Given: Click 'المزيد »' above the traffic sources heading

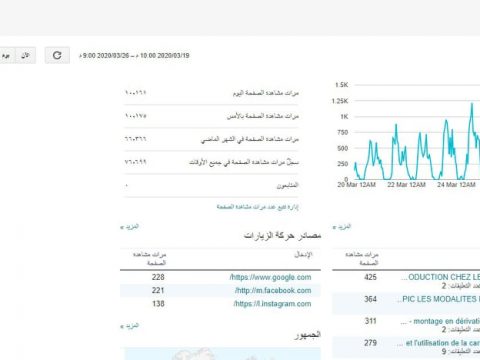Looking at the screenshot, I should tap(129, 227).
